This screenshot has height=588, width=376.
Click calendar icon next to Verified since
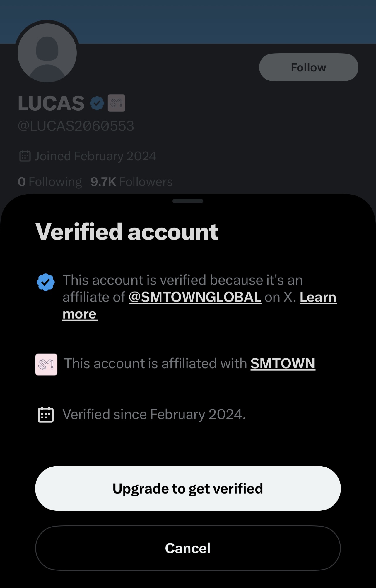coord(46,415)
